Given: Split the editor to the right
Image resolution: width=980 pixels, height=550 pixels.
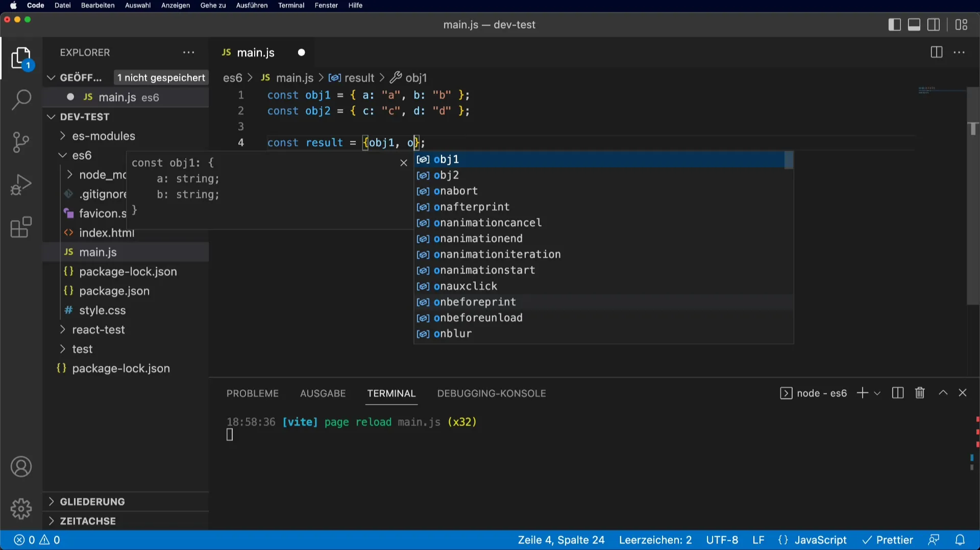Looking at the screenshot, I should click(937, 53).
